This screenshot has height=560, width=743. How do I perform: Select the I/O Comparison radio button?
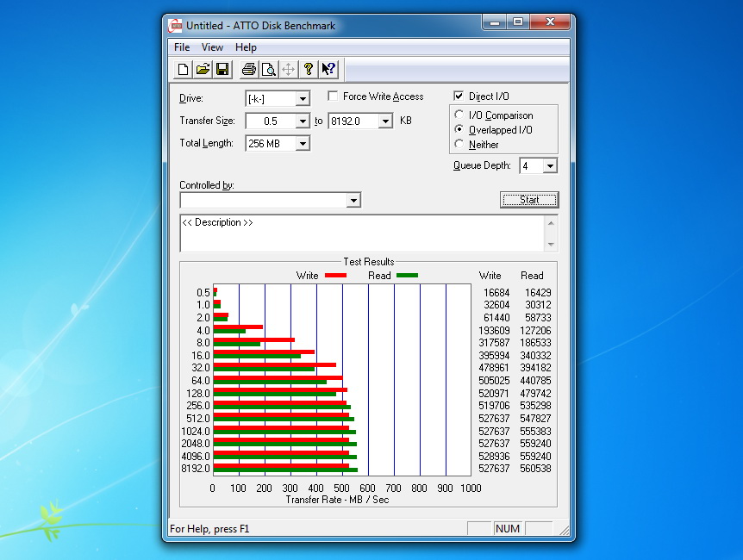(459, 115)
